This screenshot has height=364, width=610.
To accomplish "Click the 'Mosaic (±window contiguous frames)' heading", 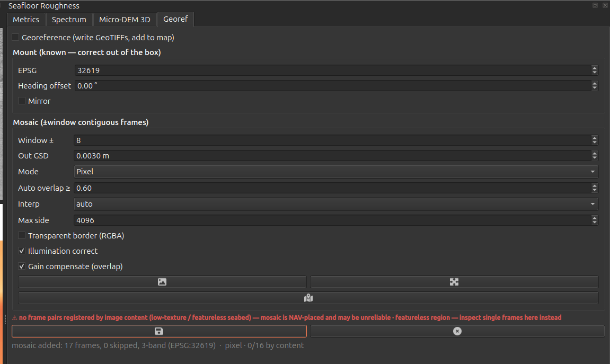I will [x=81, y=122].
